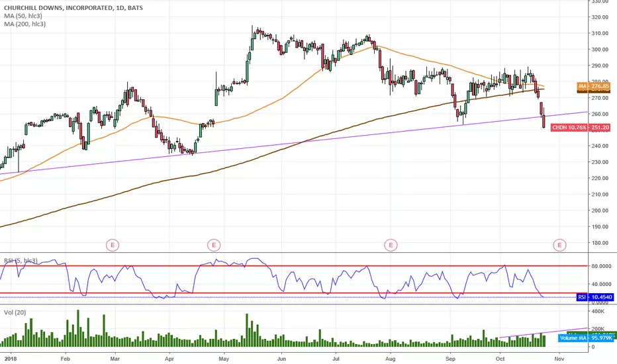617x364 pixels.
Task: Click the 230.00 price axis label
Action: (600, 162)
